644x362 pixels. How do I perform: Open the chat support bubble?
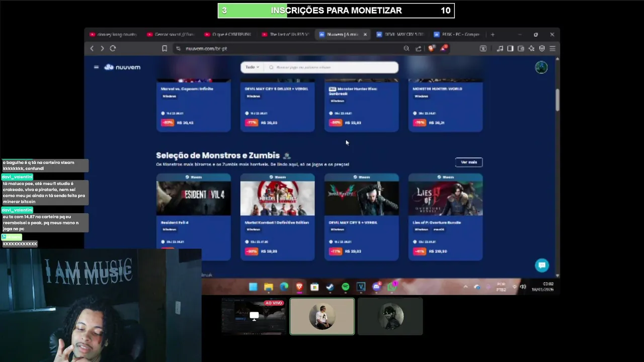542,265
